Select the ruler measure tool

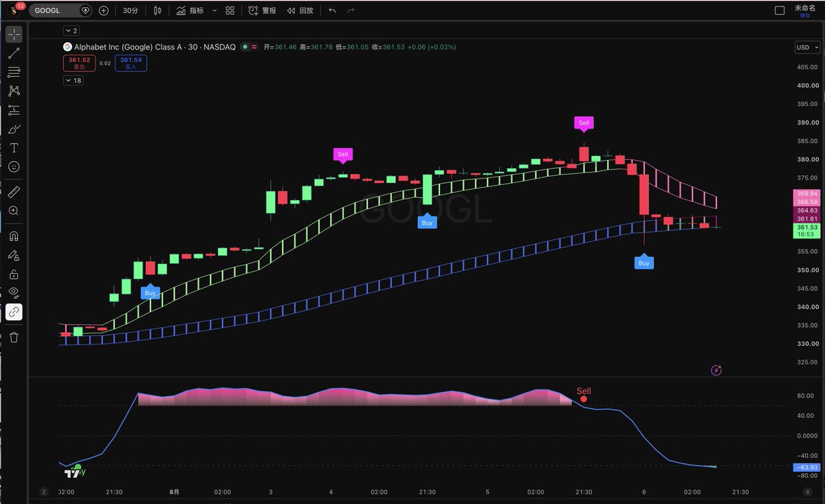(14, 192)
